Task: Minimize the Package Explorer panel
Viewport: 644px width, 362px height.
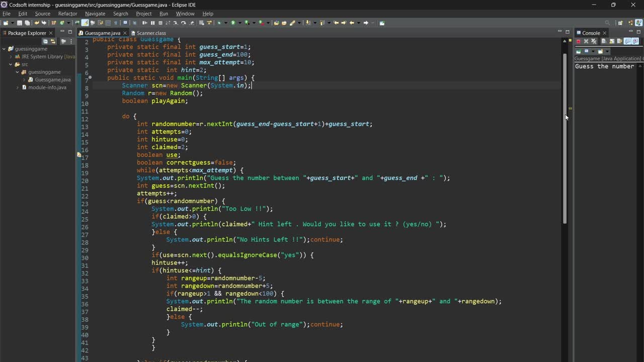Action: coord(61,32)
